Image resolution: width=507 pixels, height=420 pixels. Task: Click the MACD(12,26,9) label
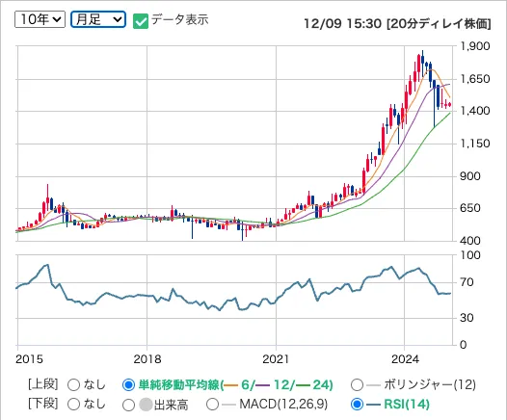(283, 405)
